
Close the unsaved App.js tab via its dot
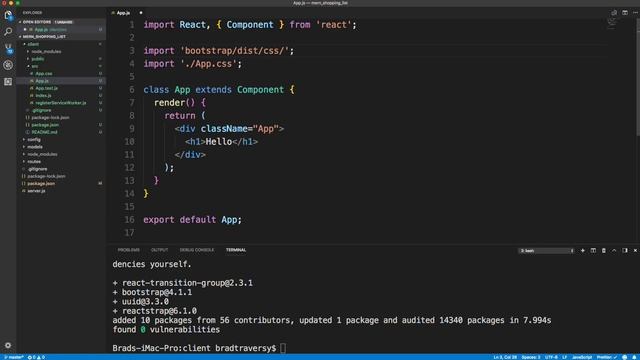pyautogui.click(x=141, y=13)
